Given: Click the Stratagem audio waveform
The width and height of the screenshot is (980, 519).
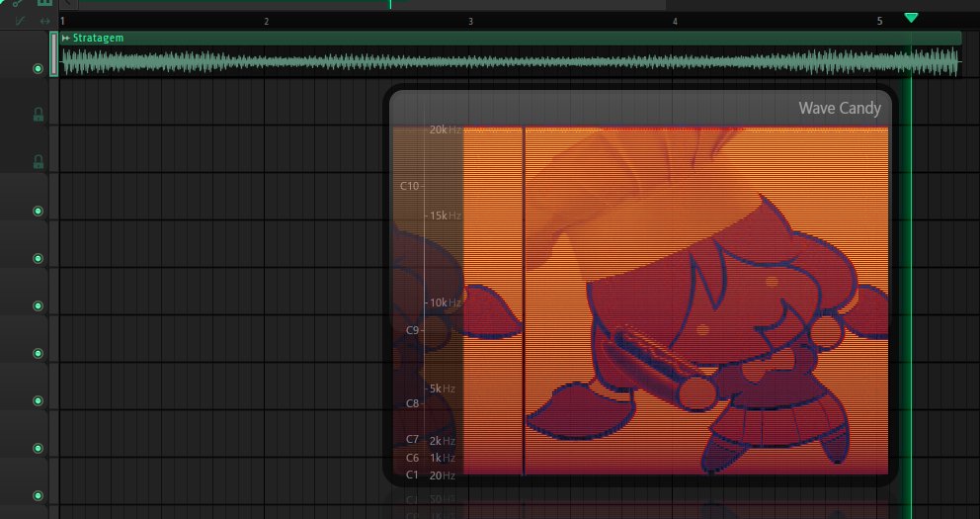Looking at the screenshot, I should (x=511, y=62).
